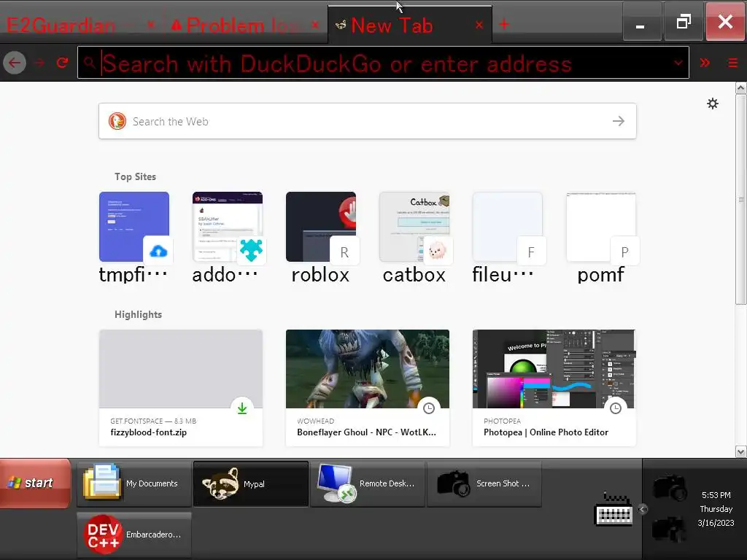The image size is (747, 560).
Task: Go back with the back arrow
Action: [15, 63]
